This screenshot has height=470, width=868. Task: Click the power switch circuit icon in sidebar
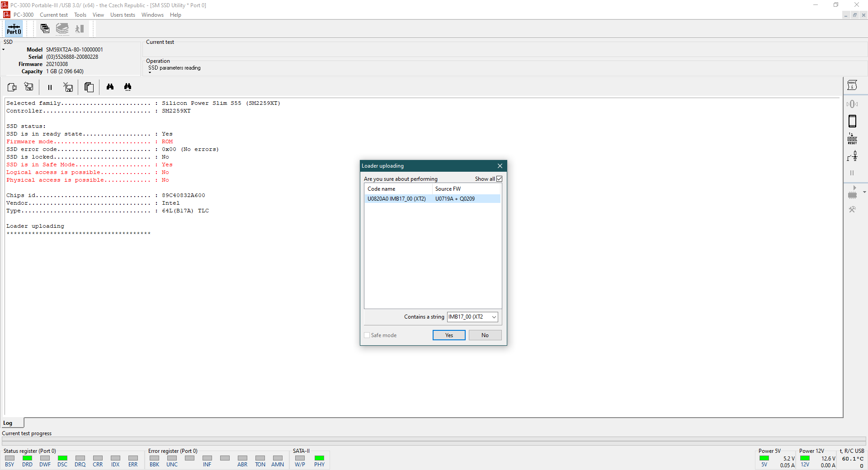(852, 156)
